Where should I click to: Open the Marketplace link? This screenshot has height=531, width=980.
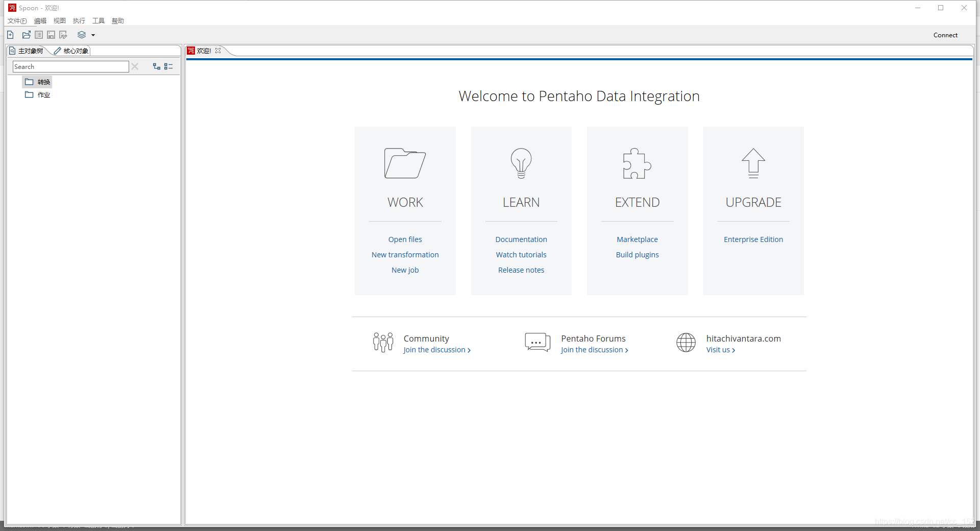tap(637, 239)
